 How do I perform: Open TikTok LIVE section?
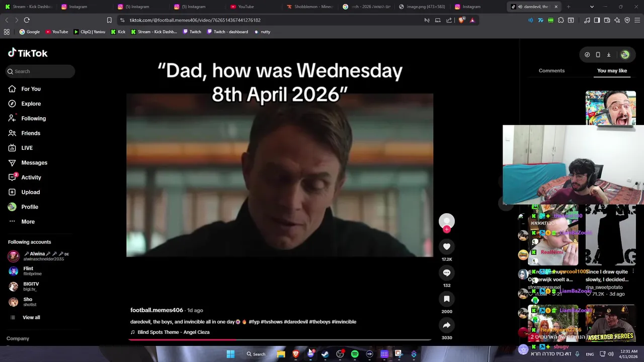point(20,148)
